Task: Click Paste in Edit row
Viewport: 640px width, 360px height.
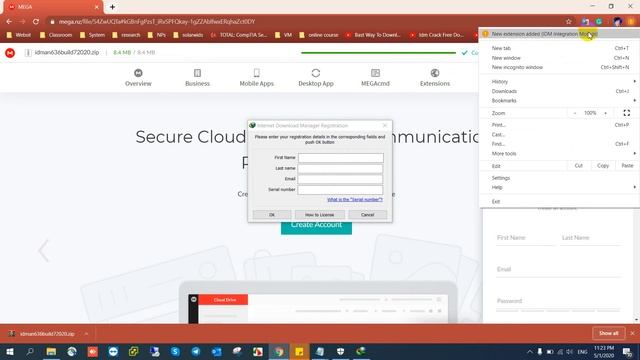Action: (x=627, y=166)
